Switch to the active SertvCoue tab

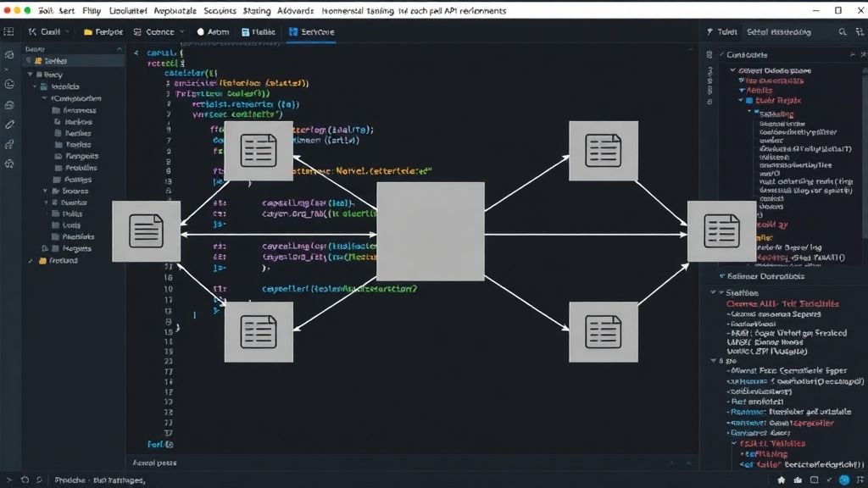312,32
